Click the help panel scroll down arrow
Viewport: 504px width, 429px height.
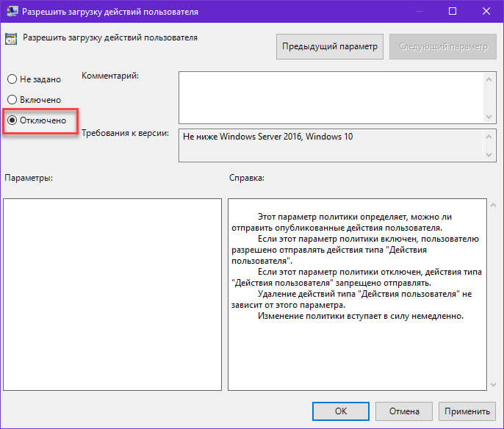pos(494,384)
